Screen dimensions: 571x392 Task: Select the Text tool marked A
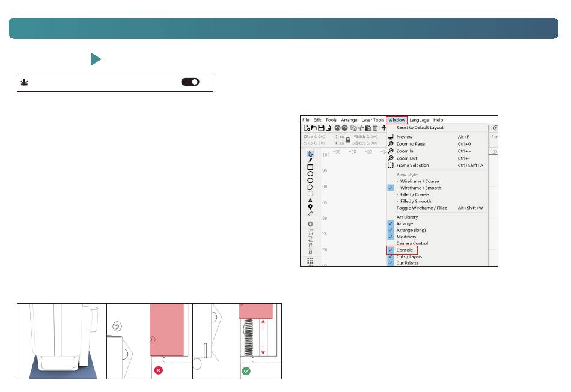(310, 201)
